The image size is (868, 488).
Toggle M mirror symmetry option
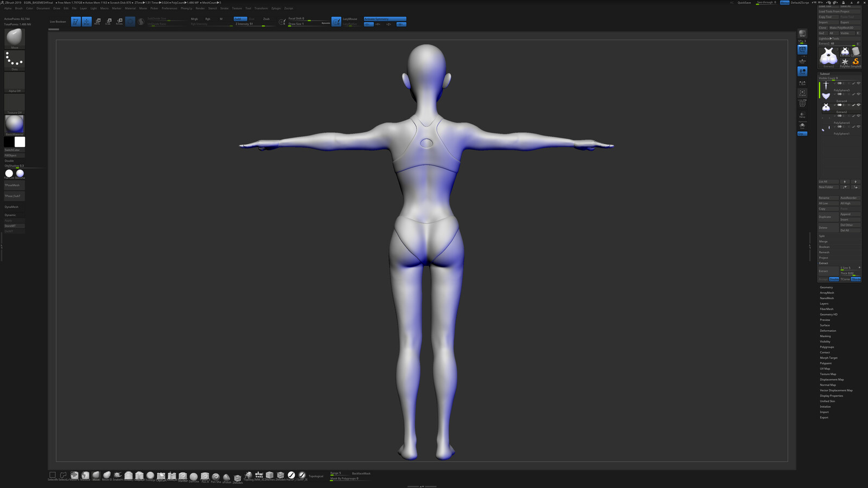(401, 24)
